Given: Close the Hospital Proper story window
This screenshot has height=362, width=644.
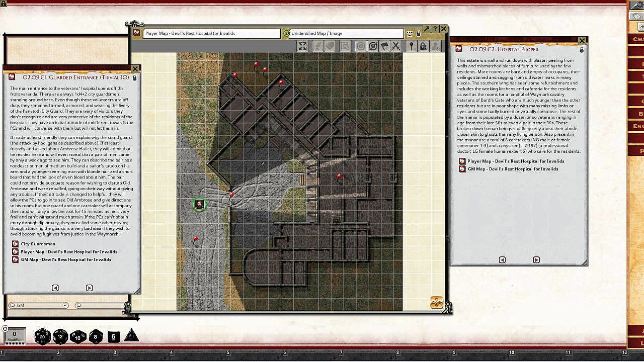Looking at the screenshot, I should 582,41.
